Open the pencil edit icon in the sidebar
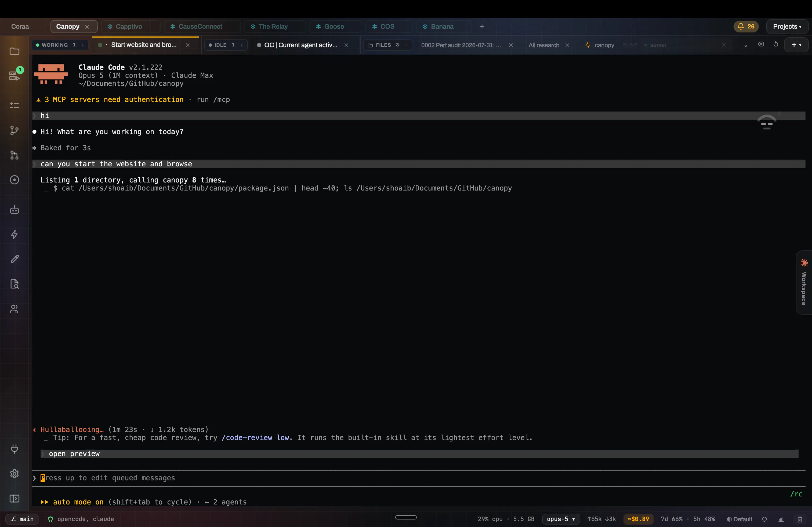Image resolution: width=812 pixels, height=527 pixels. 14,259
